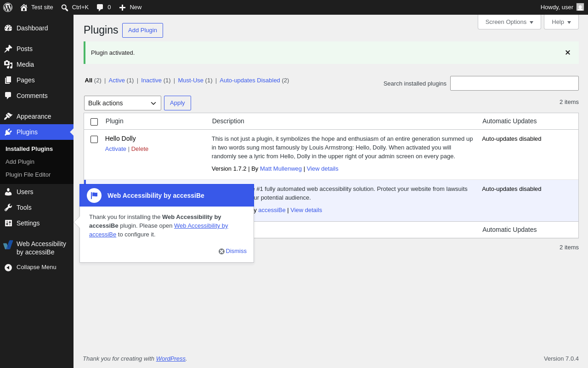
Task: Click the flag icon in accessiBe pointer
Action: coord(94,195)
